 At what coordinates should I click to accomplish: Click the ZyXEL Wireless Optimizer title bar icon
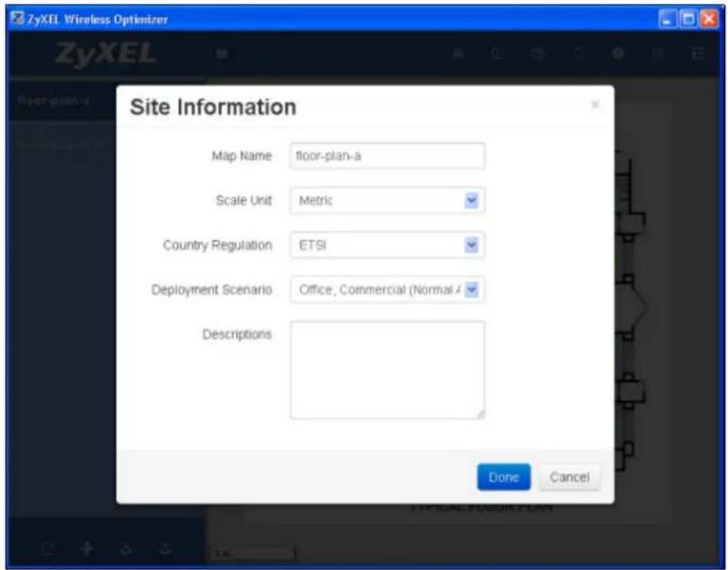[17, 19]
